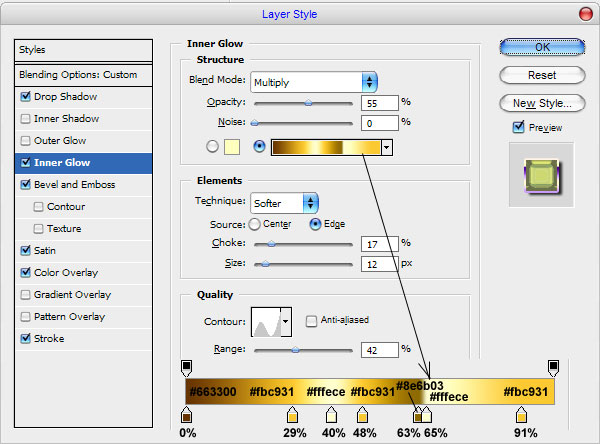Click the layer style preview thumbnail
The image size is (600, 444).
[x=541, y=175]
